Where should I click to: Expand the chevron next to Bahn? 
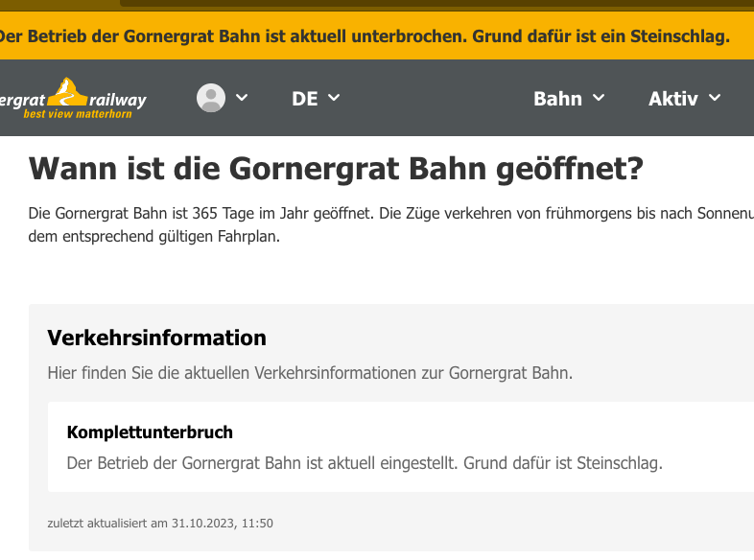pos(599,98)
